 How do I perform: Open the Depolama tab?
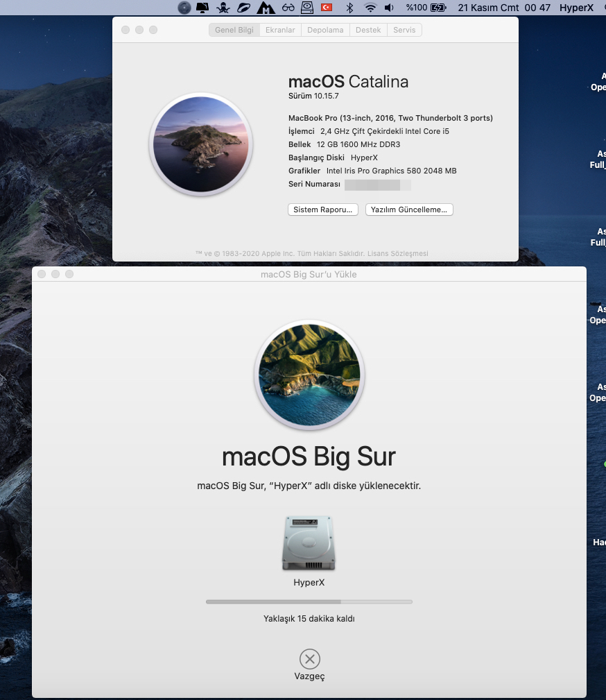325,30
